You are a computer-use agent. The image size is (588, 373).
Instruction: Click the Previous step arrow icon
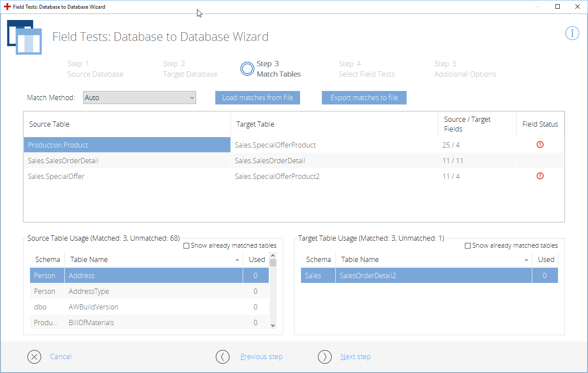tap(223, 357)
